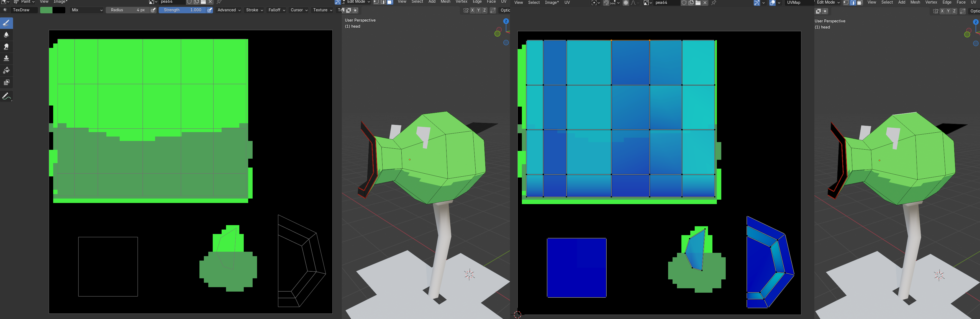Click green Y axis gizmo in left viewport

497,34
